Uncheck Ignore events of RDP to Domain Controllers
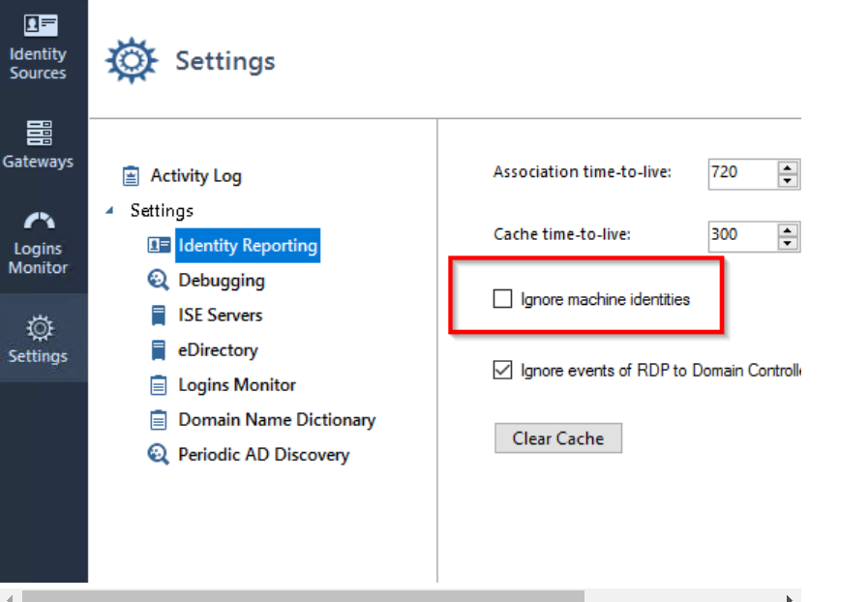The width and height of the screenshot is (868, 602). (501, 369)
